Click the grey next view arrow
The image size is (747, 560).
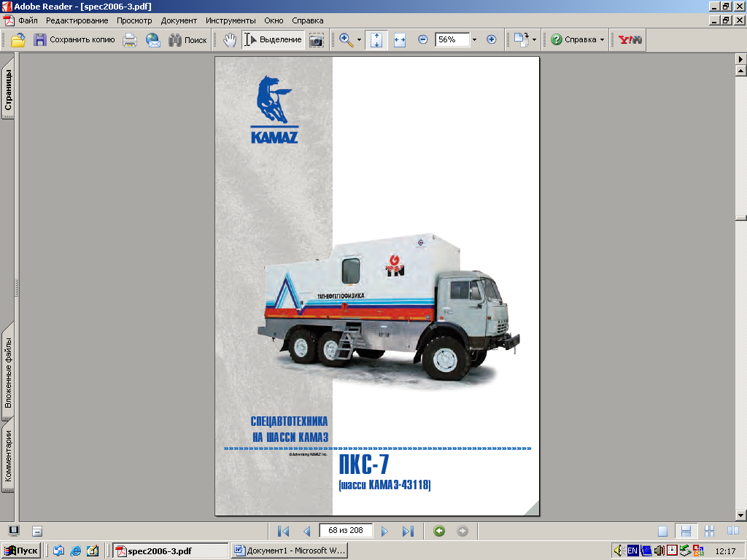pos(462,531)
